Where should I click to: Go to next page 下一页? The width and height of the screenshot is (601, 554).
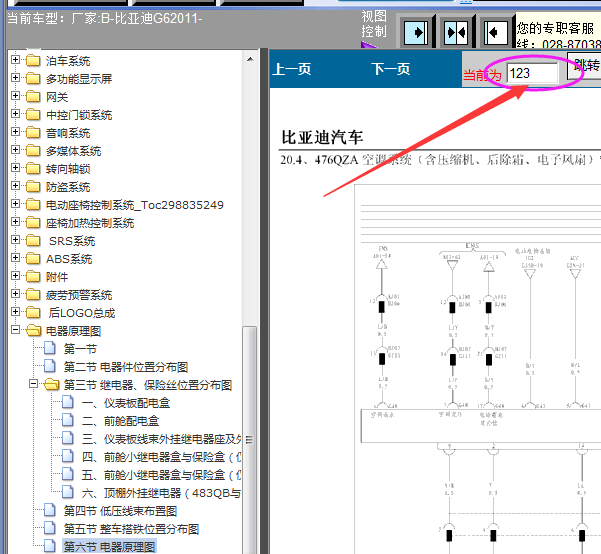(x=391, y=69)
